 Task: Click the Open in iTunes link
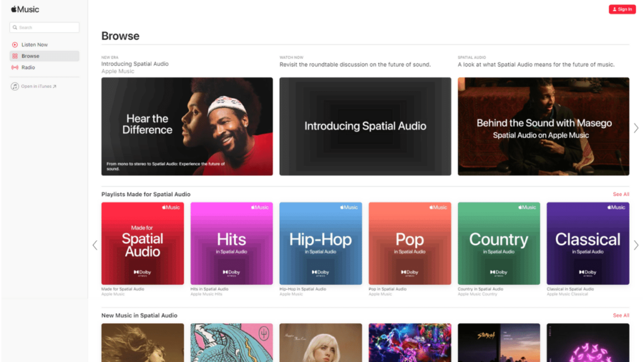[38, 86]
